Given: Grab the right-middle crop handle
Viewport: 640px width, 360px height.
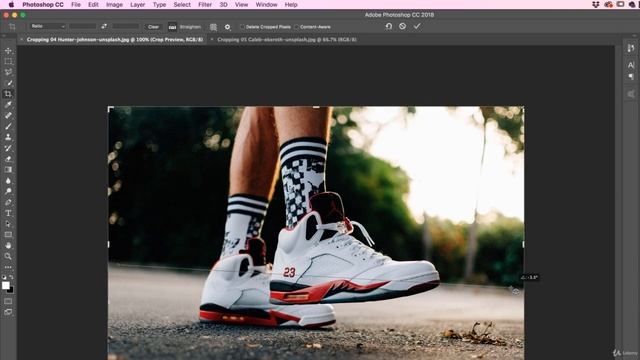Looking at the screenshot, I should (523, 244).
